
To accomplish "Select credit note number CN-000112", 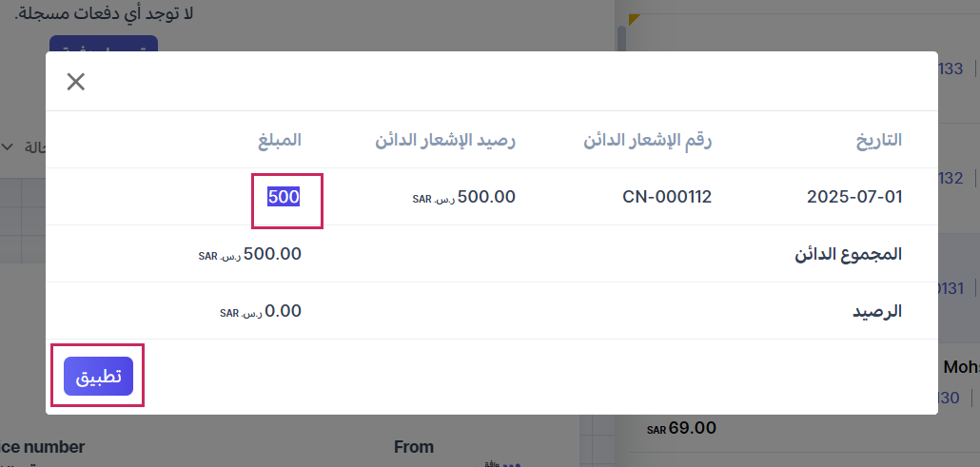I will [x=667, y=198].
